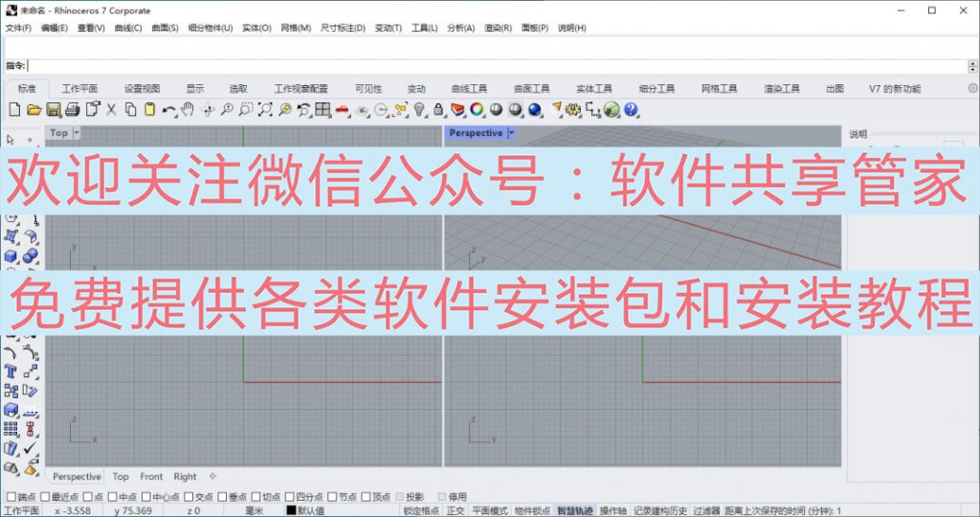The image size is (980, 517).
Task: Click the Undo arrow icon
Action: click(168, 110)
